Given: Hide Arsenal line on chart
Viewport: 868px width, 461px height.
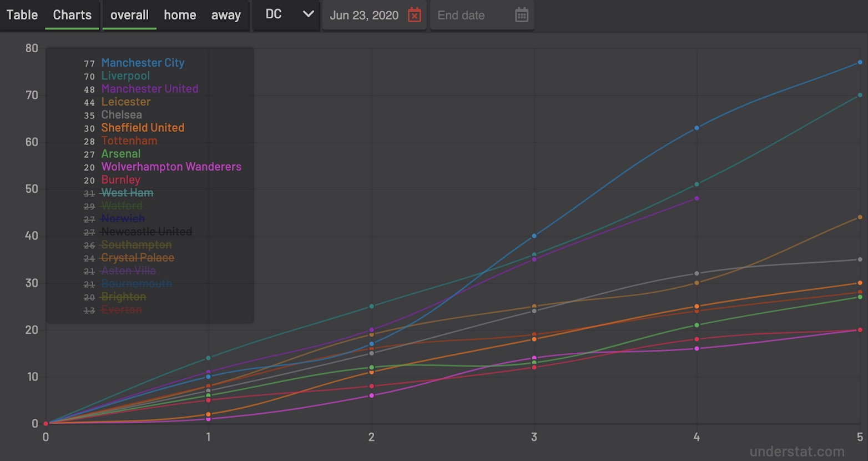Looking at the screenshot, I should coord(121,154).
